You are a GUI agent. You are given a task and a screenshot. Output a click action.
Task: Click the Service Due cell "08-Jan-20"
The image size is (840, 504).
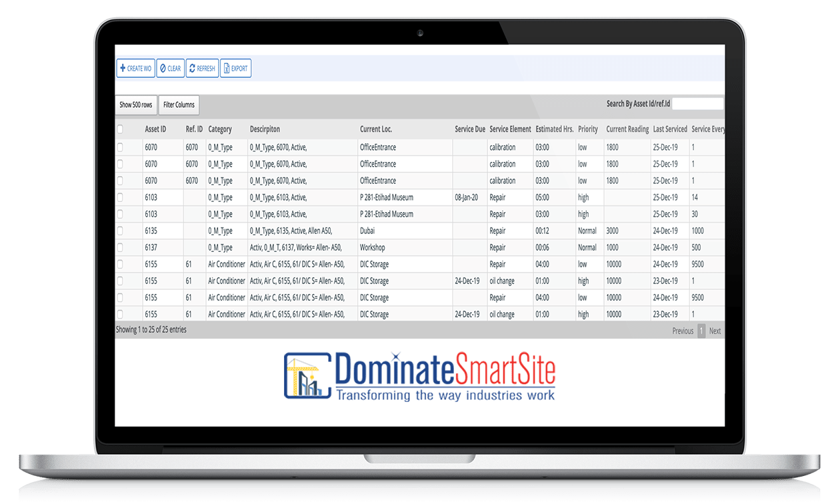click(467, 197)
